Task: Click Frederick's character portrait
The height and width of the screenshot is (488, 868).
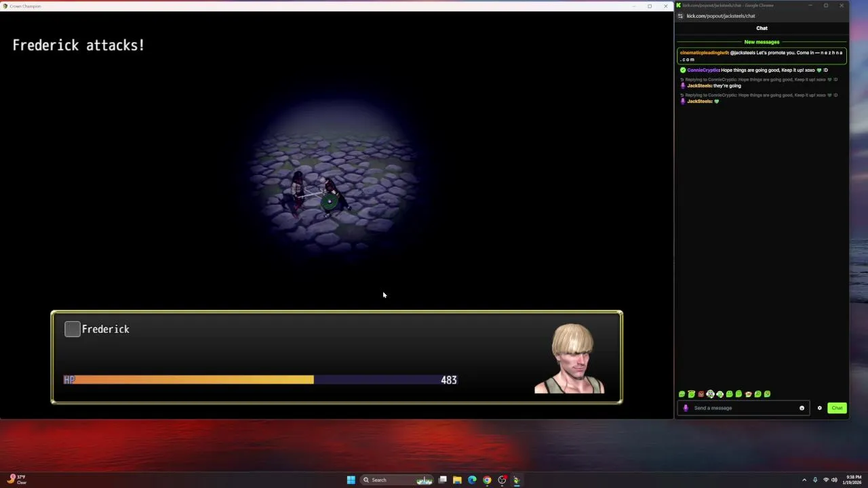Action: click(570, 359)
